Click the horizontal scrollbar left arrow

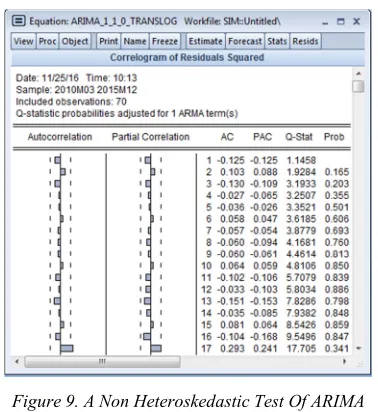point(17,361)
